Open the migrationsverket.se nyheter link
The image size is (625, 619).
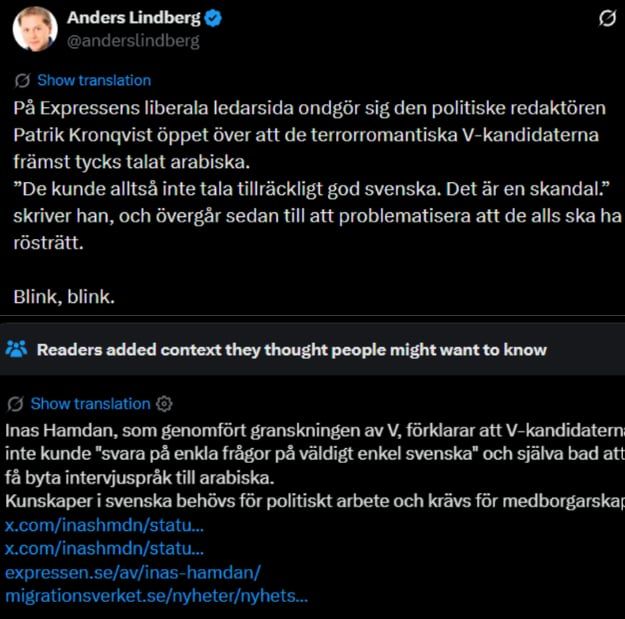click(x=156, y=596)
